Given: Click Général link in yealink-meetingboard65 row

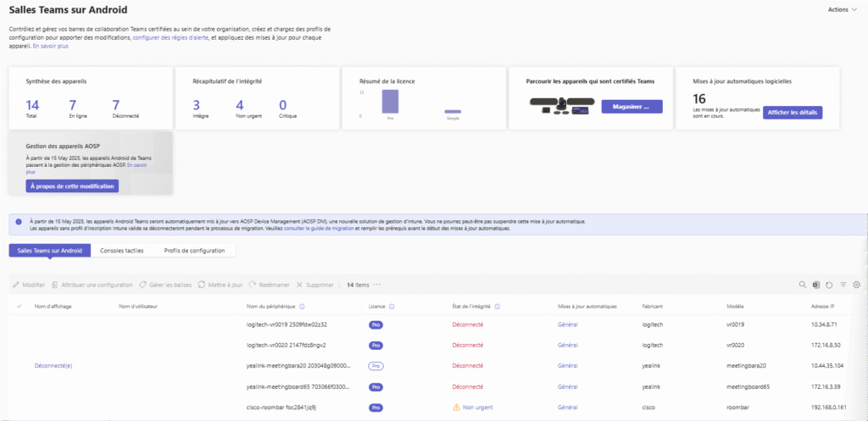Looking at the screenshot, I should click(567, 387).
